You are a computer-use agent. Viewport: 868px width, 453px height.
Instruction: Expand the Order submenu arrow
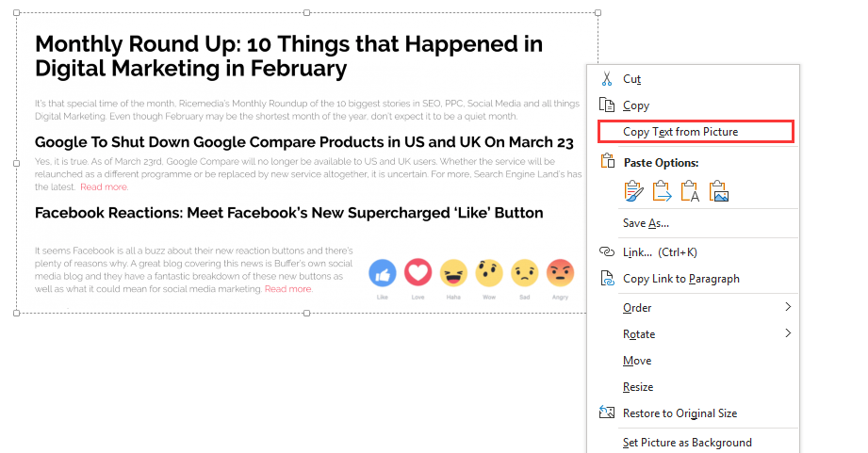[788, 307]
